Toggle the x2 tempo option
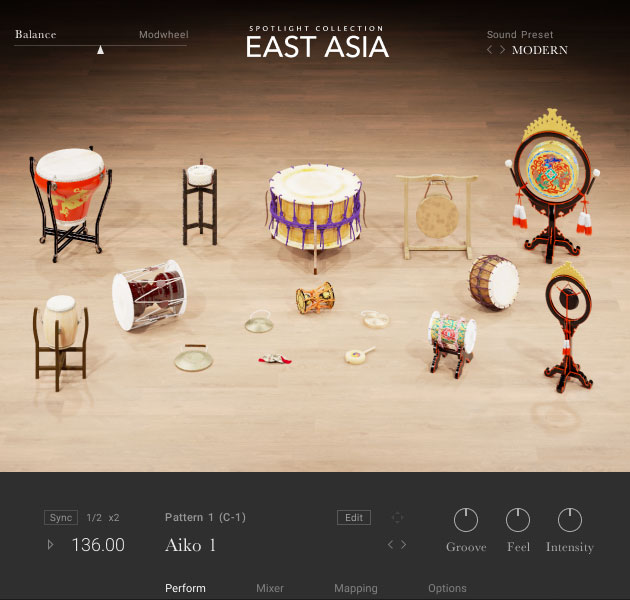This screenshot has height=600, width=630. coord(114,518)
